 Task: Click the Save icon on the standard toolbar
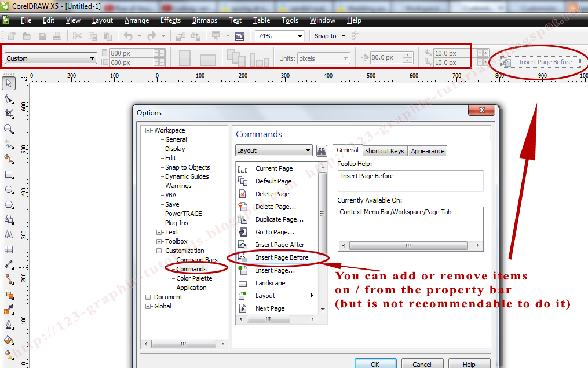[41, 35]
